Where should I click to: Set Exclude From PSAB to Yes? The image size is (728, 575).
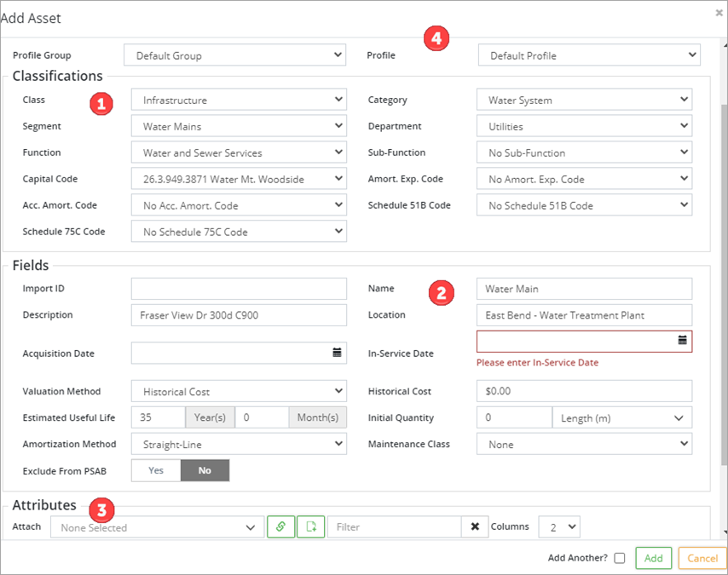tap(156, 470)
